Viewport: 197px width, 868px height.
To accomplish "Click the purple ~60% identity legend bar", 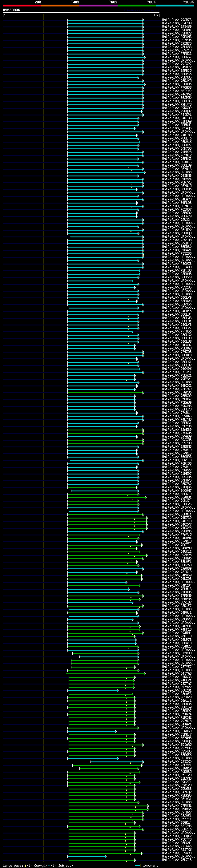I will point(99,6).
